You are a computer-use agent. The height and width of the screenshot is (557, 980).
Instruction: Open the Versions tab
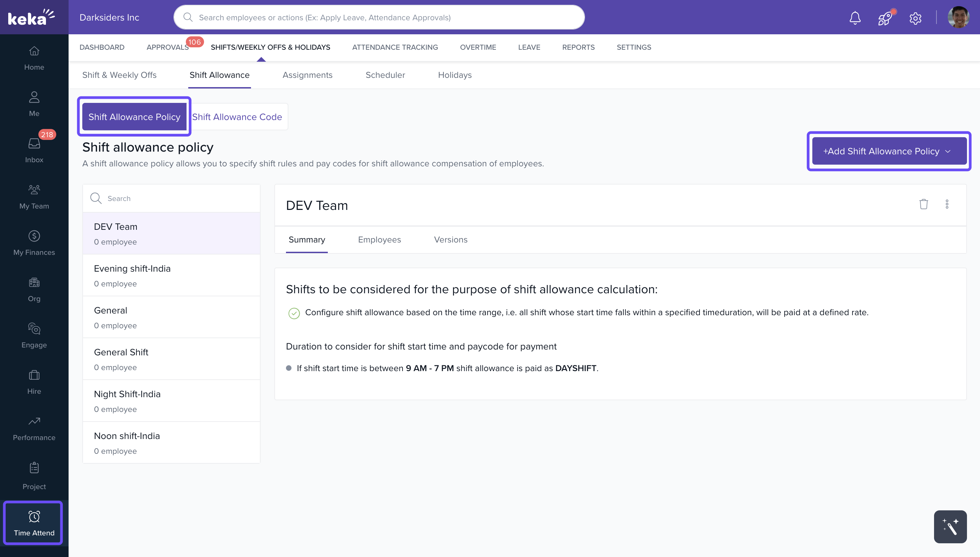pos(451,239)
